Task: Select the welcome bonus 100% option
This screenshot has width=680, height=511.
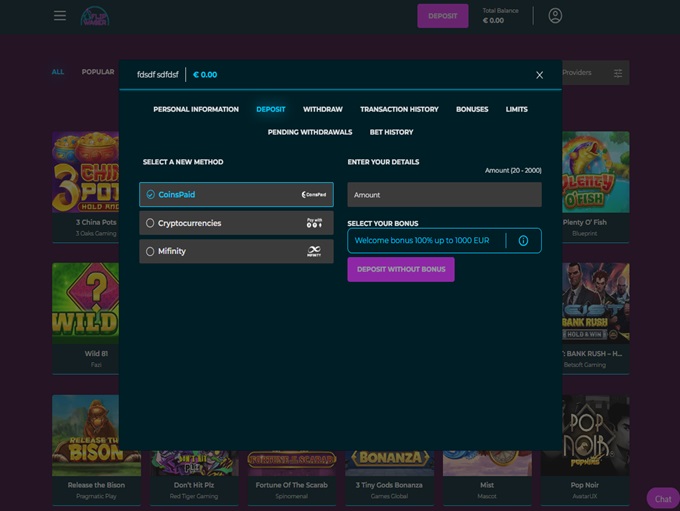Action: pyautogui.click(x=426, y=241)
